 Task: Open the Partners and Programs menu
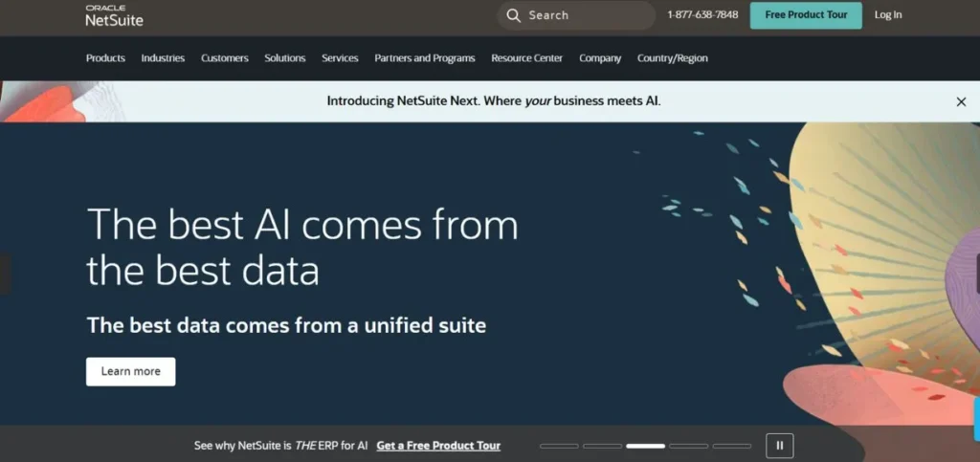tap(424, 58)
